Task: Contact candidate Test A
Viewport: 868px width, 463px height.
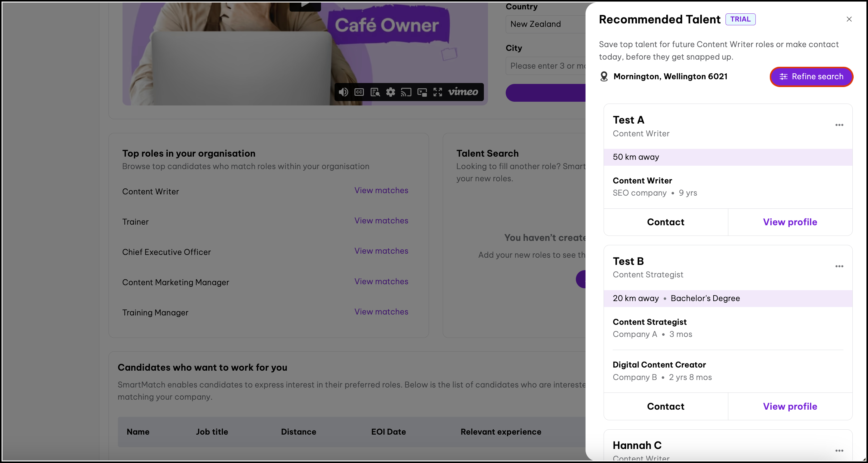Action: point(665,222)
